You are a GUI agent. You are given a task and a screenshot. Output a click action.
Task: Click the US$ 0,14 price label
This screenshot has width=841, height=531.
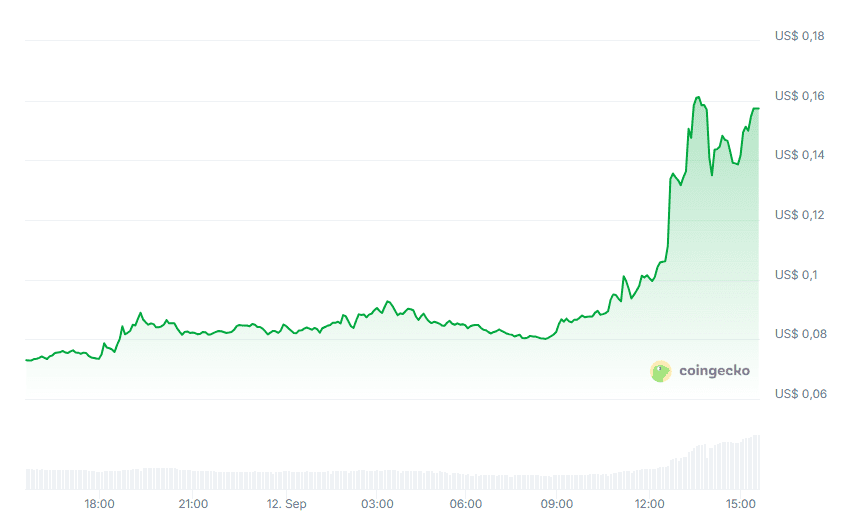point(799,155)
